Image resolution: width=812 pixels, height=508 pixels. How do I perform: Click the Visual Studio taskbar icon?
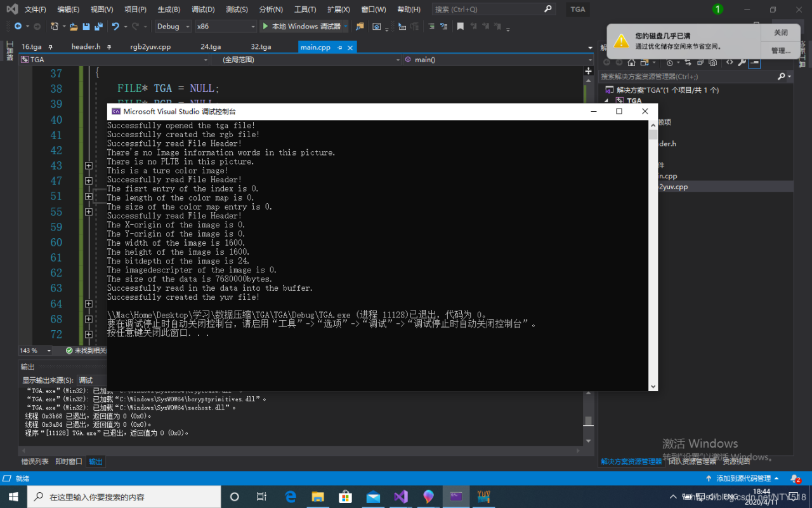400,497
